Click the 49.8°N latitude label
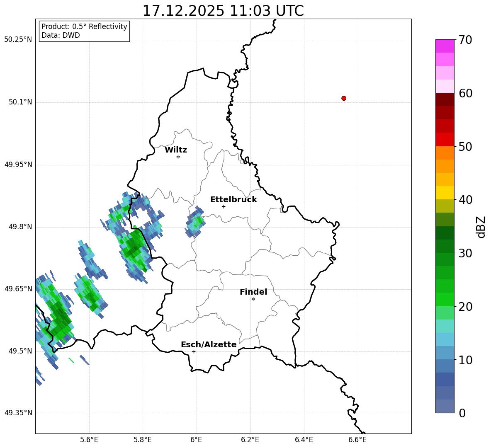 (20, 227)
